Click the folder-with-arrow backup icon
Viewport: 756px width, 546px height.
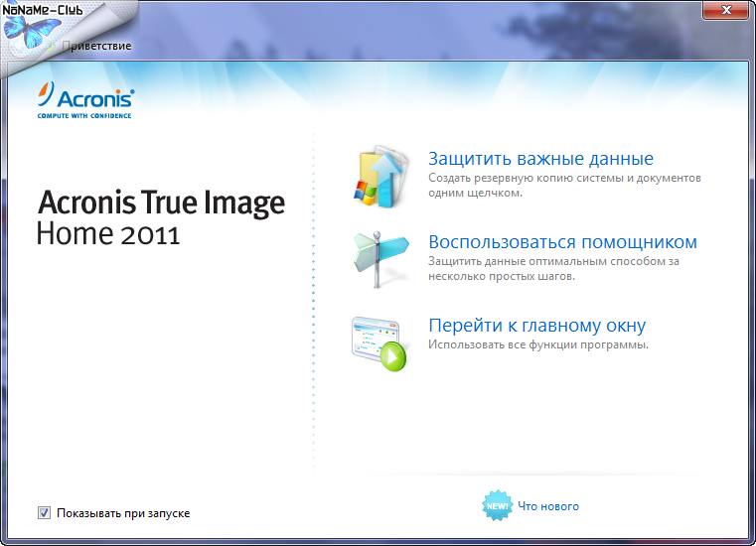pyautogui.click(x=379, y=176)
